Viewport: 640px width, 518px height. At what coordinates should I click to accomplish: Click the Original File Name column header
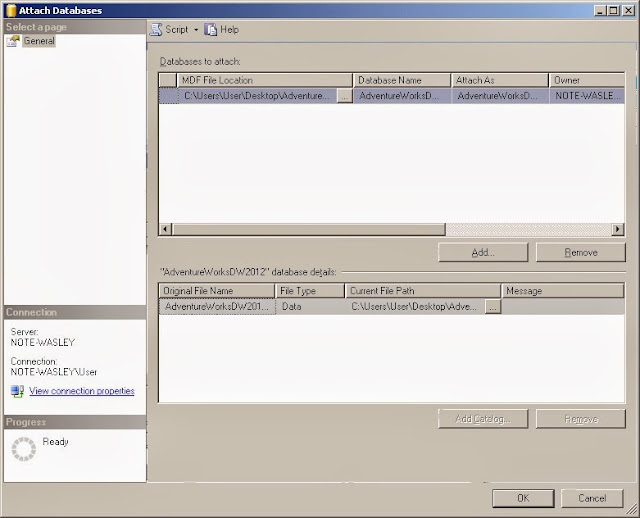pyautogui.click(x=217, y=291)
